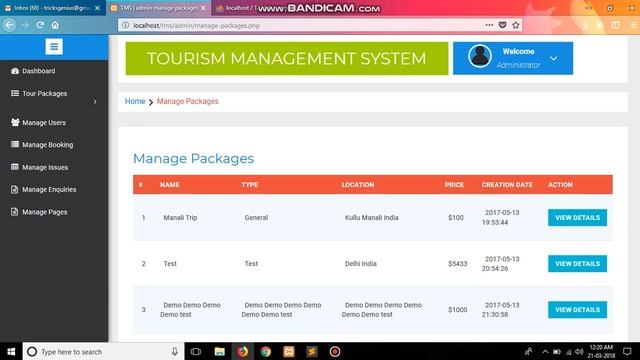
Task: Click the Tourism Management System banner
Action: click(x=287, y=58)
